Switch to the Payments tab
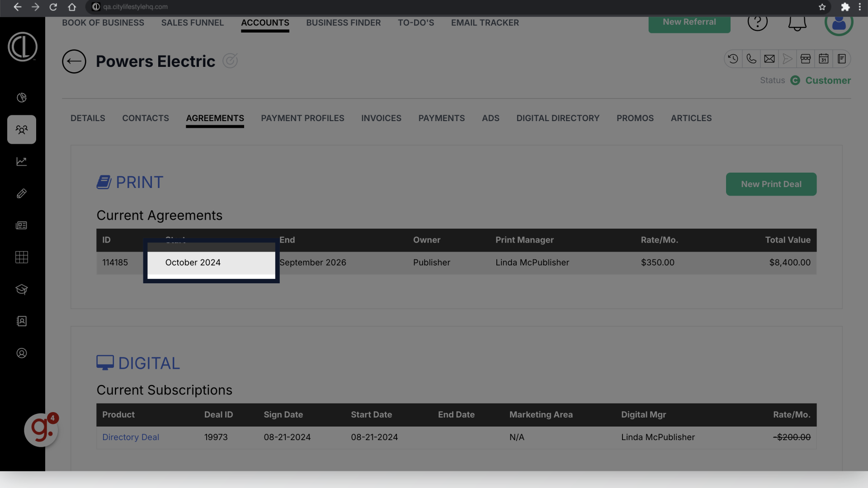 (442, 118)
